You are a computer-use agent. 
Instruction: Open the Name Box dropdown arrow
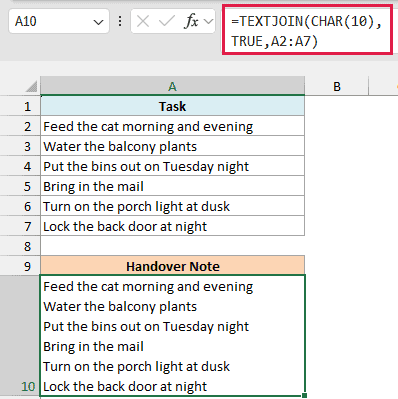[x=98, y=22]
